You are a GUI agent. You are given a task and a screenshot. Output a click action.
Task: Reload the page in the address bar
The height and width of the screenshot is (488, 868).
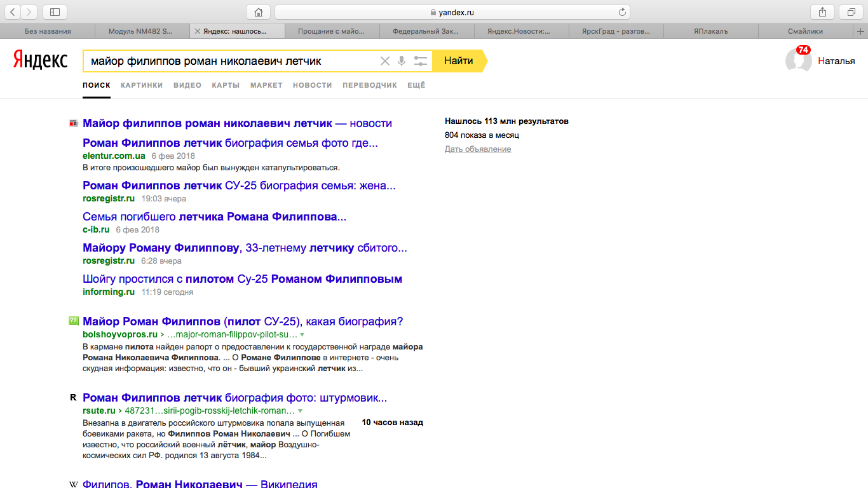[x=622, y=12]
